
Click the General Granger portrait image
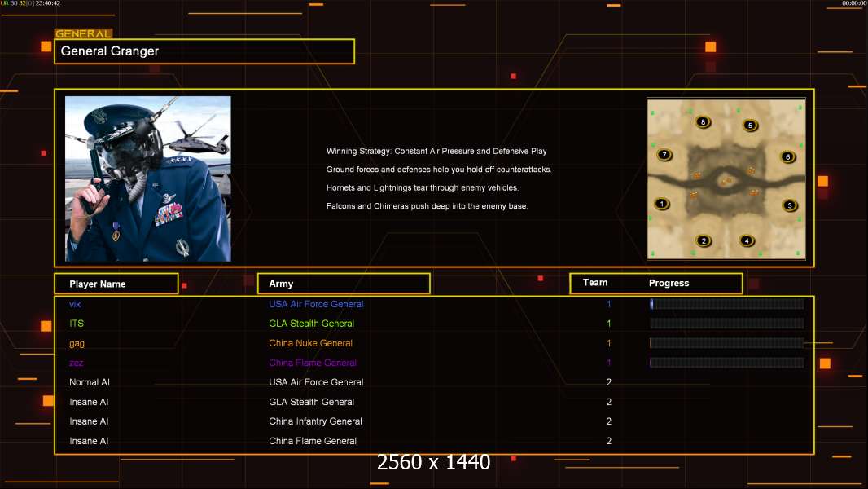pos(148,178)
